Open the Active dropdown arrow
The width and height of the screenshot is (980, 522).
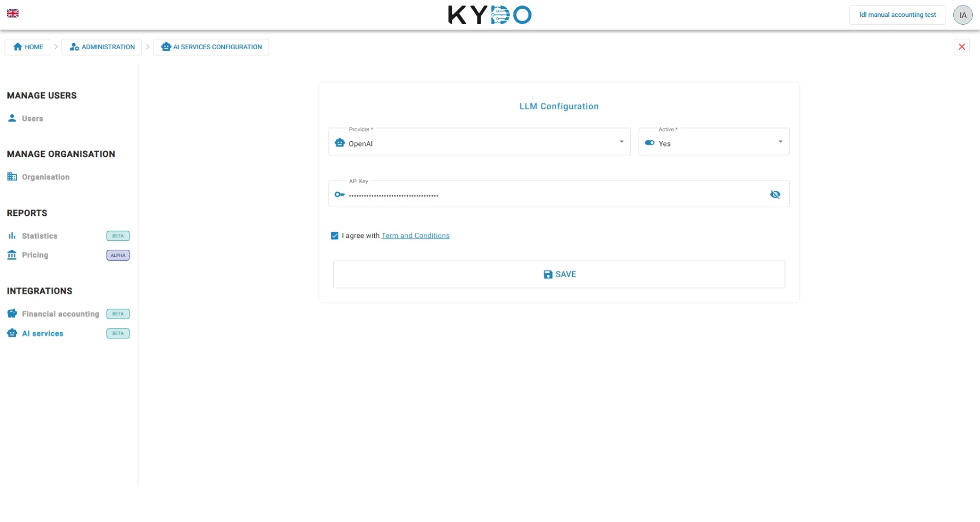pyautogui.click(x=780, y=142)
